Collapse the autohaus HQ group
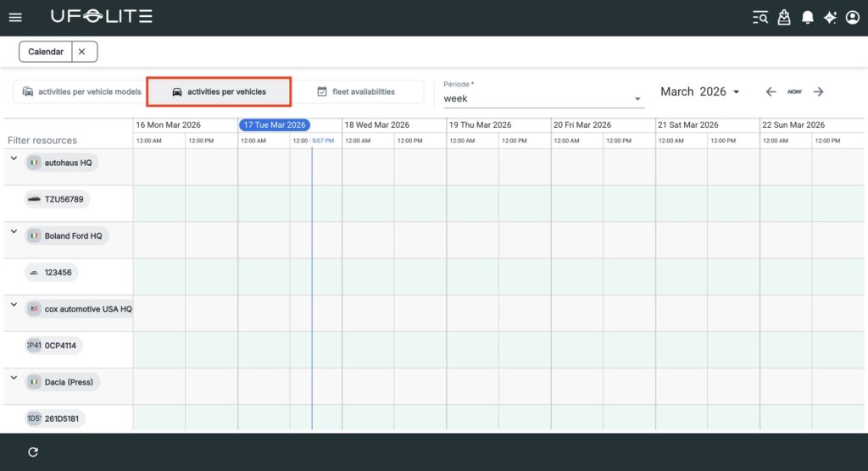Viewport: 868px width, 471px height. tap(14, 158)
